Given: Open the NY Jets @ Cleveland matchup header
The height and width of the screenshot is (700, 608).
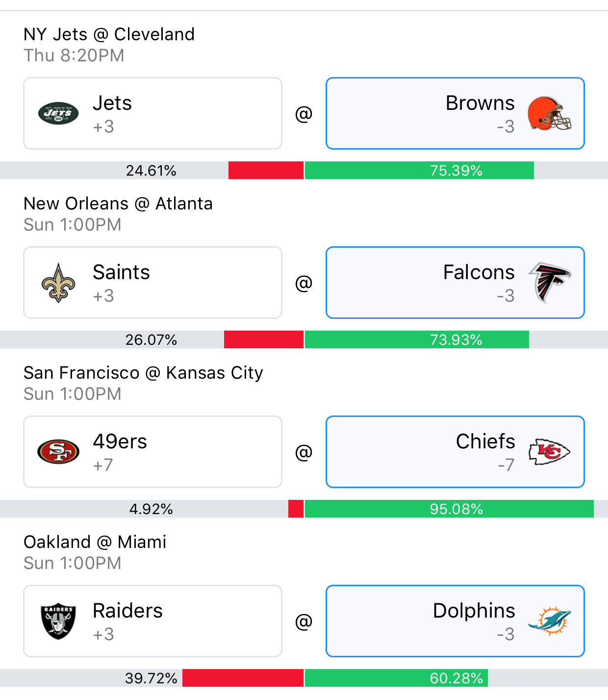Looking at the screenshot, I should pyautogui.click(x=109, y=34).
